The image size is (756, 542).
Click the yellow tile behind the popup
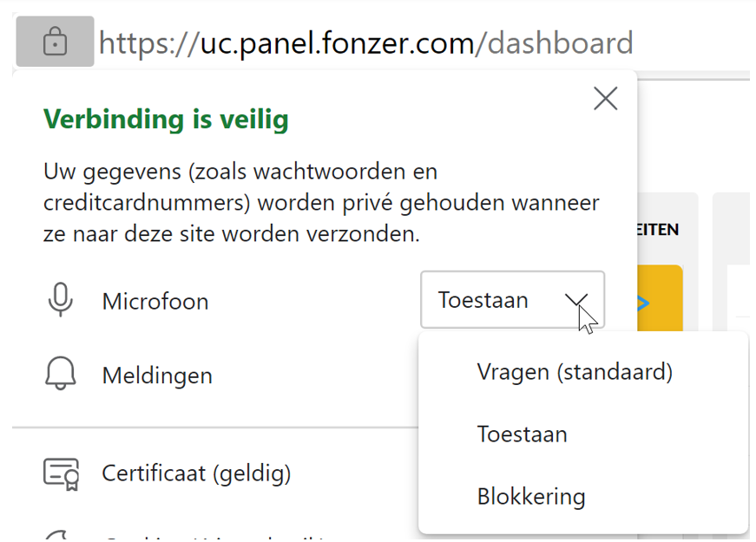(660, 297)
